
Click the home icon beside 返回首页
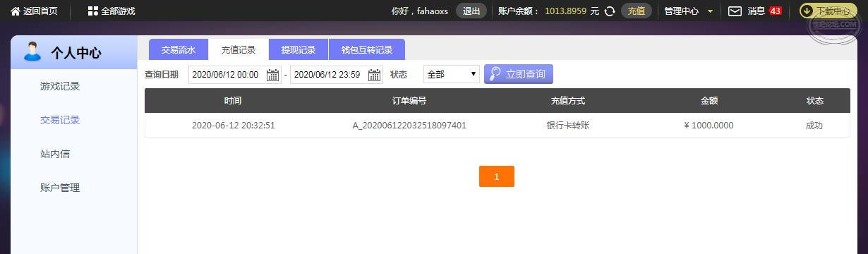(x=15, y=11)
